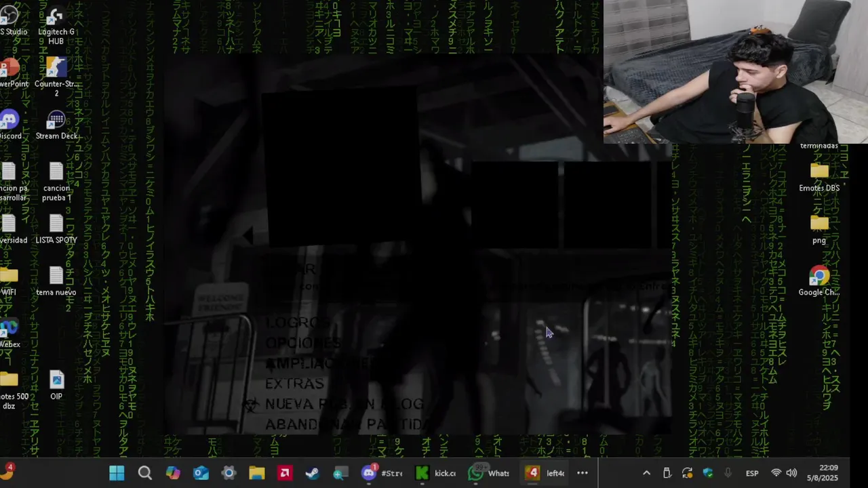Open the Windows Start menu
Image resolution: width=868 pixels, height=488 pixels.
(117, 473)
